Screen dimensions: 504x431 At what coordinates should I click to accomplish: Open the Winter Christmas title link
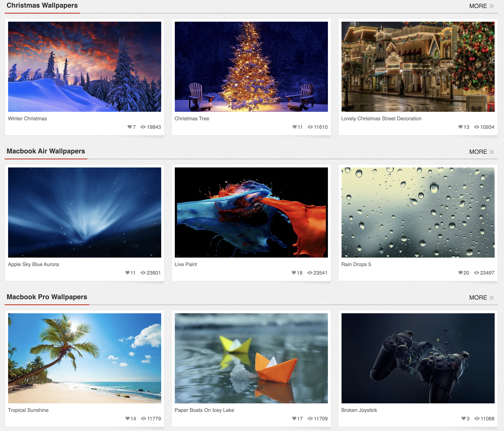(x=27, y=119)
